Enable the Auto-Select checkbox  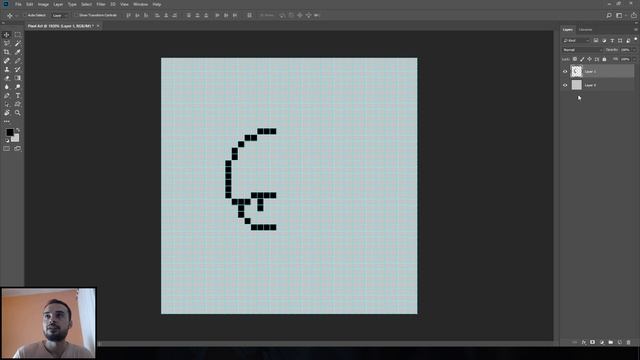tap(24, 16)
